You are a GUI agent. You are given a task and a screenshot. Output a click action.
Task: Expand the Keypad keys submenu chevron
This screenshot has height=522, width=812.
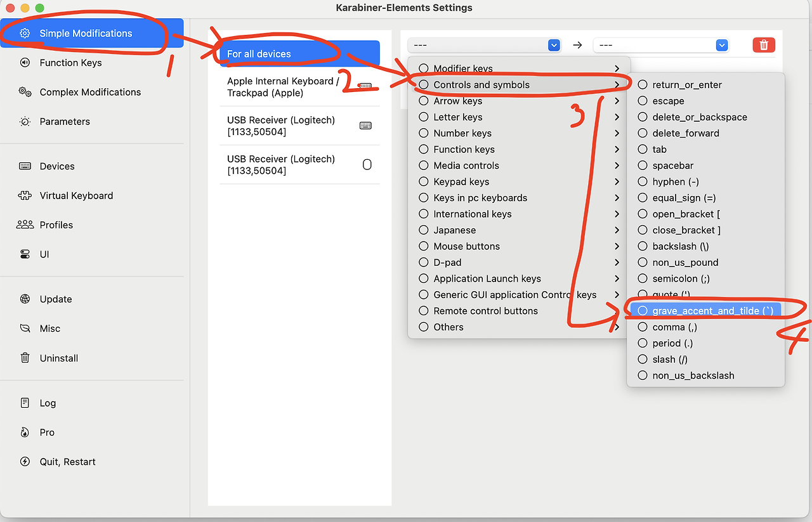[617, 182]
